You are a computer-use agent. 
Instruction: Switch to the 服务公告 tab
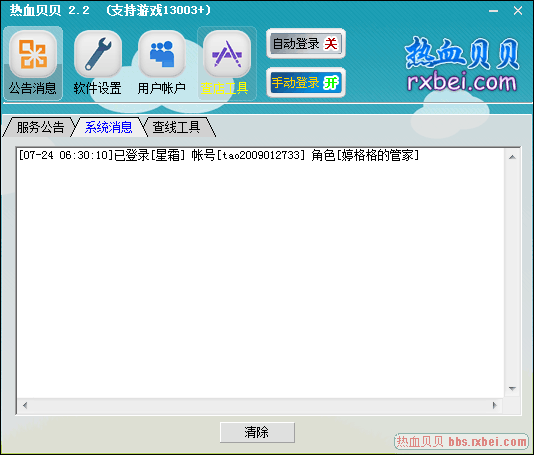pos(40,127)
